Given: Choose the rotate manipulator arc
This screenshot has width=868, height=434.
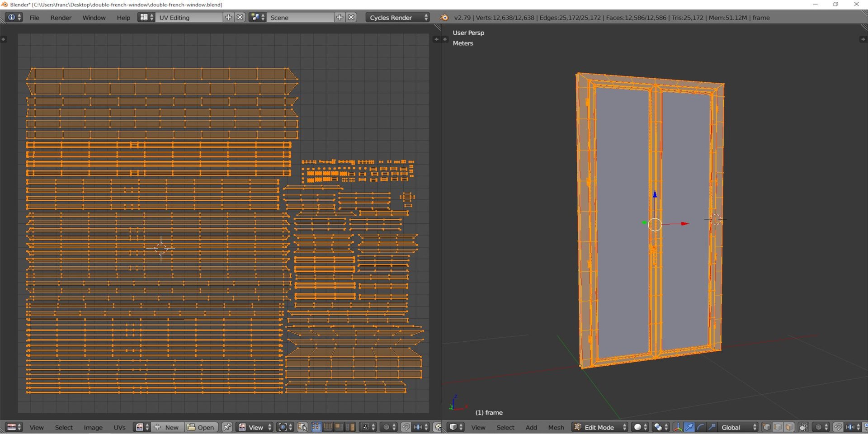Looking at the screenshot, I should coord(701,427).
